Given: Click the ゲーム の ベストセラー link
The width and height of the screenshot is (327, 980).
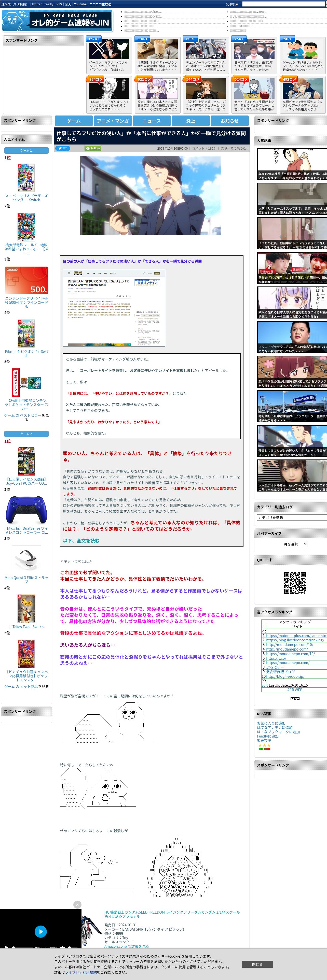Looking at the screenshot, I should (22, 415).
